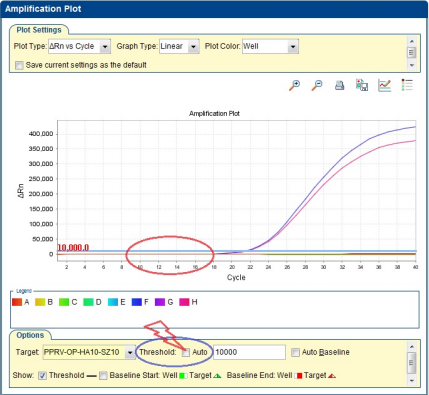The image size is (429, 395).
Task: Click the green C legend swatch
Action: (x=64, y=302)
